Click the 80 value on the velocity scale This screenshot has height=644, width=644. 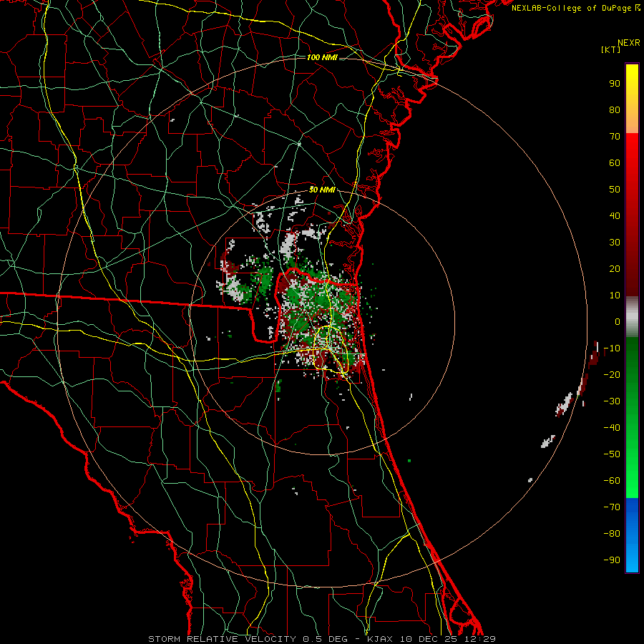(x=615, y=109)
